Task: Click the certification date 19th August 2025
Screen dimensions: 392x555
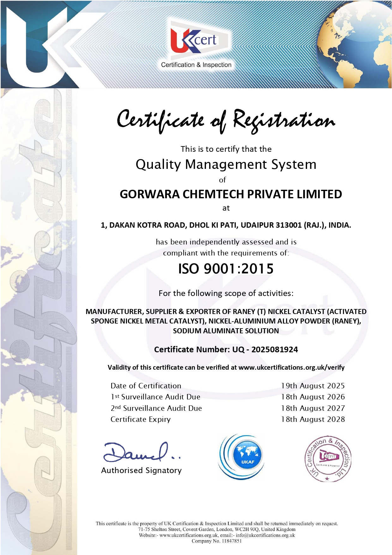Action: pyautogui.click(x=313, y=386)
